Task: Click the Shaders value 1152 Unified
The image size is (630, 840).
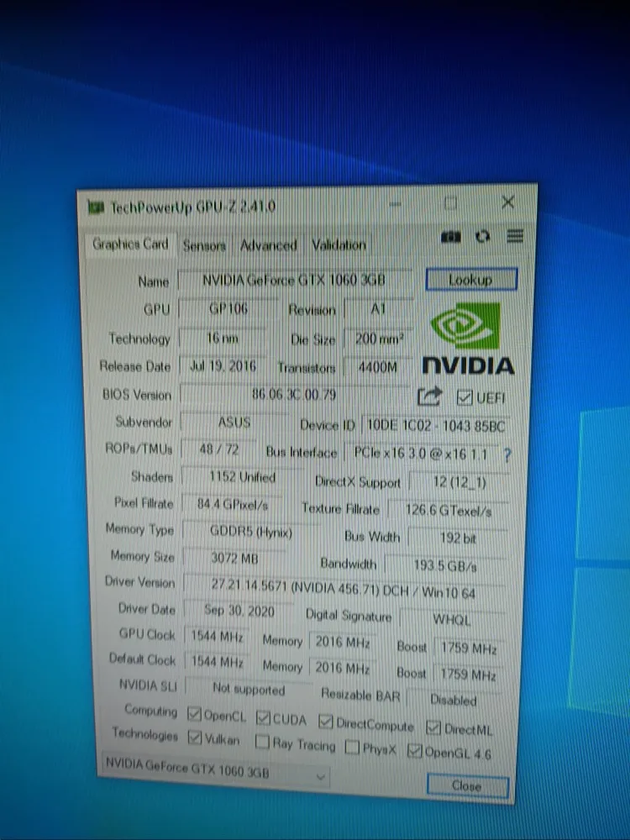Action: pos(242,477)
